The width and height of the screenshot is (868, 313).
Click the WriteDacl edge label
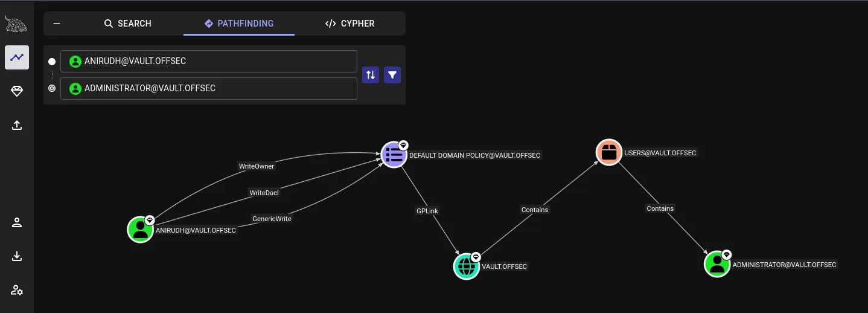pyautogui.click(x=264, y=193)
